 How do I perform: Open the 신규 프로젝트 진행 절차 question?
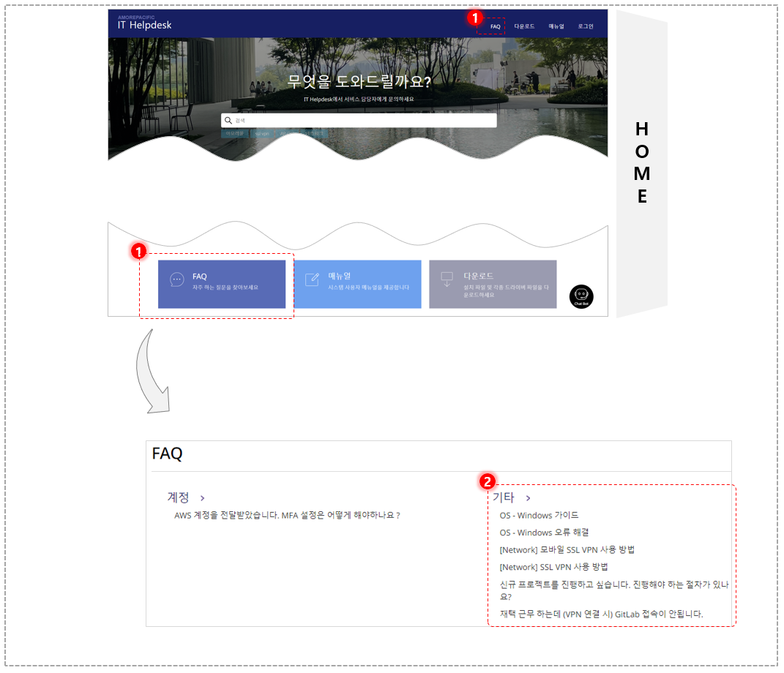(x=614, y=590)
